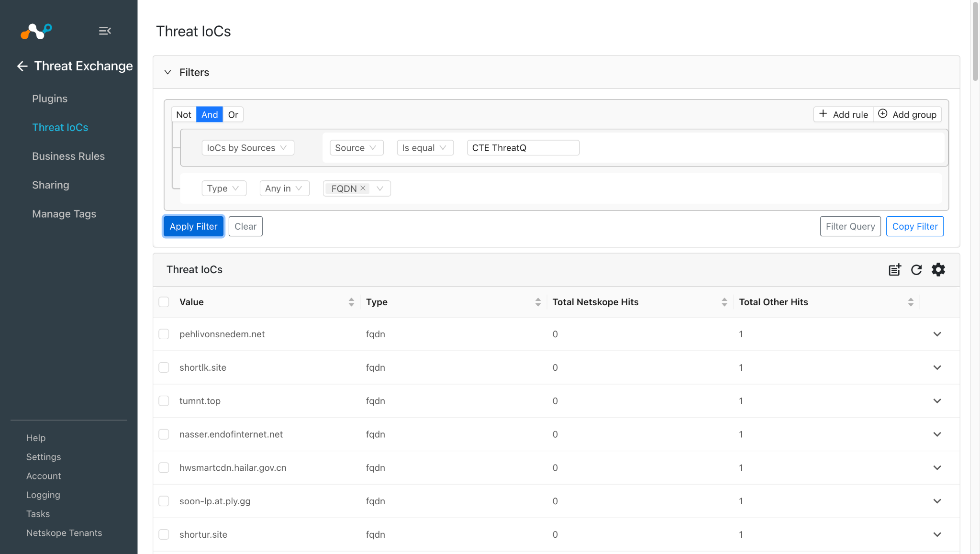Click the hwsmartcdn.hailar.gov.cn value

click(233, 467)
